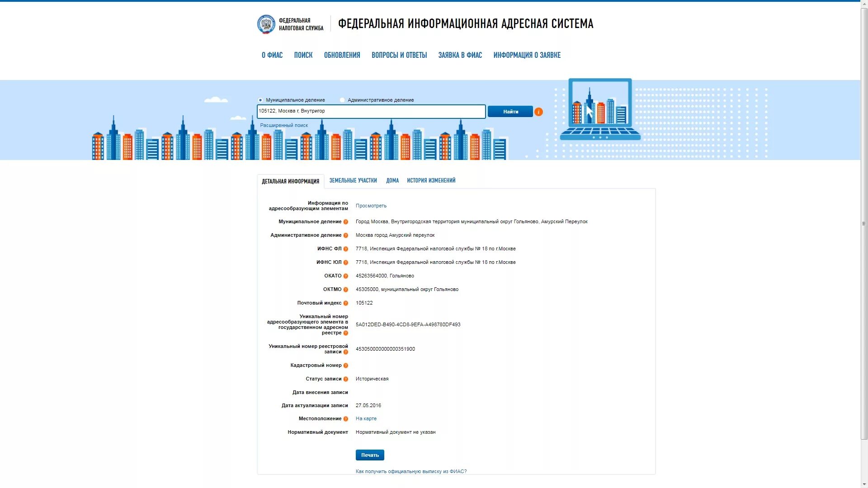
Task: Click the status value Историческая
Action: pyautogui.click(x=372, y=379)
